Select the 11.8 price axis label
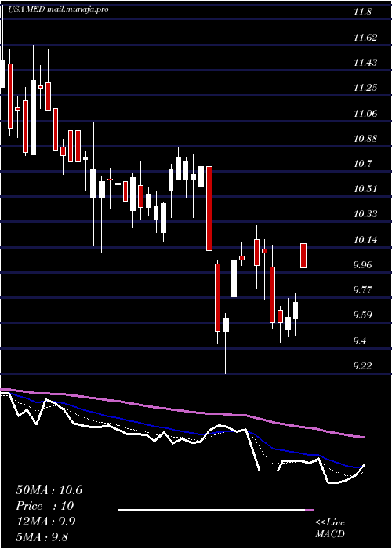Viewport: 392px width, 549px height. [362, 13]
